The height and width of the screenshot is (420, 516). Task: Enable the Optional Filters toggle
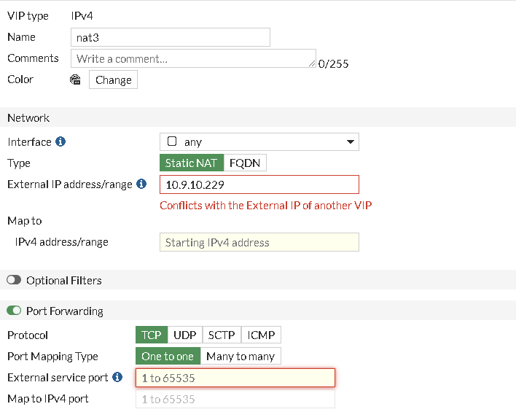coord(14,281)
